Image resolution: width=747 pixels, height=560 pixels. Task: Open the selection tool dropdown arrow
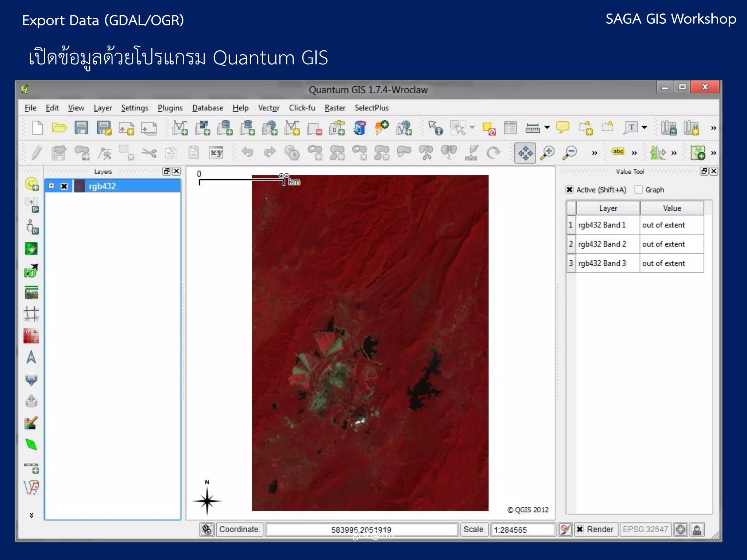(472, 128)
